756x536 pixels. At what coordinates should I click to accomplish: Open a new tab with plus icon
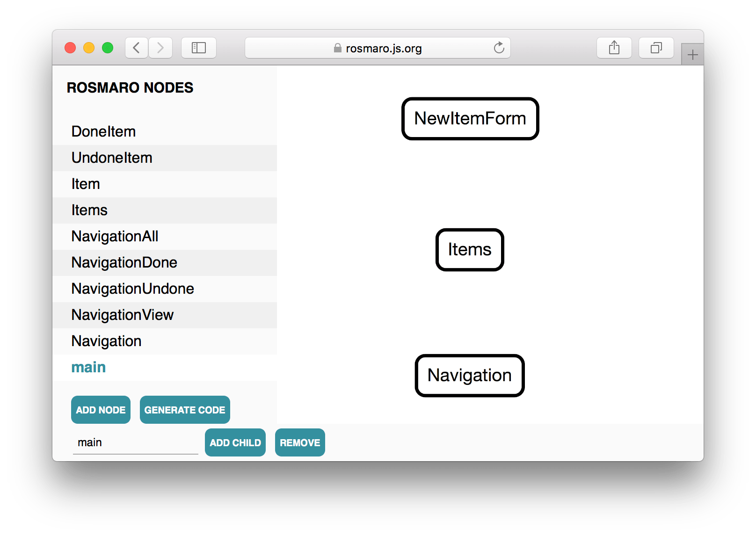point(693,55)
